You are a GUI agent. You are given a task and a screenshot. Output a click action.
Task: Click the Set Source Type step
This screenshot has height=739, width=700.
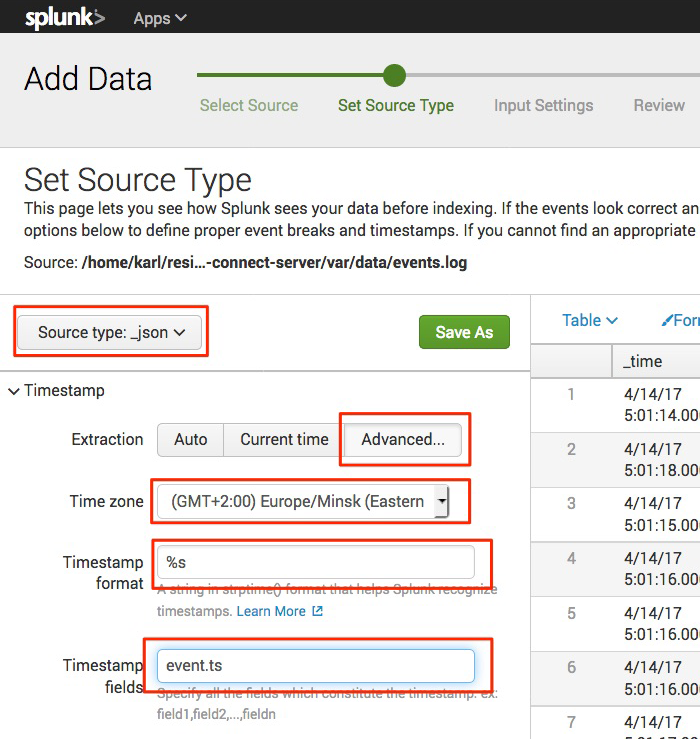tap(395, 105)
